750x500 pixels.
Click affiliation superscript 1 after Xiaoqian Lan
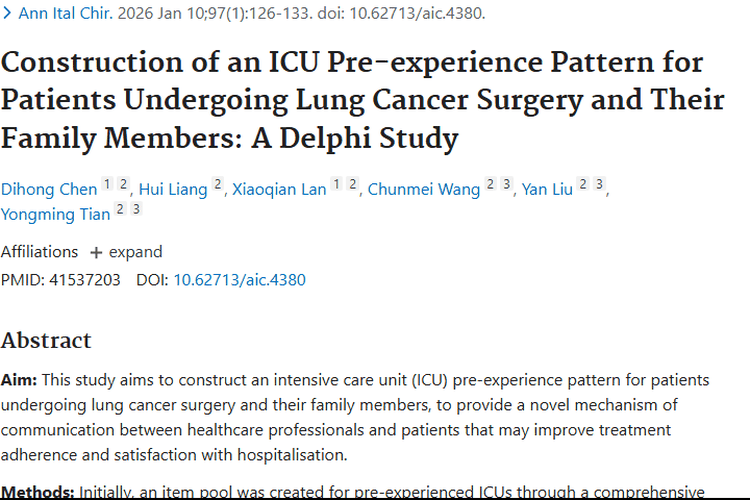tap(337, 186)
